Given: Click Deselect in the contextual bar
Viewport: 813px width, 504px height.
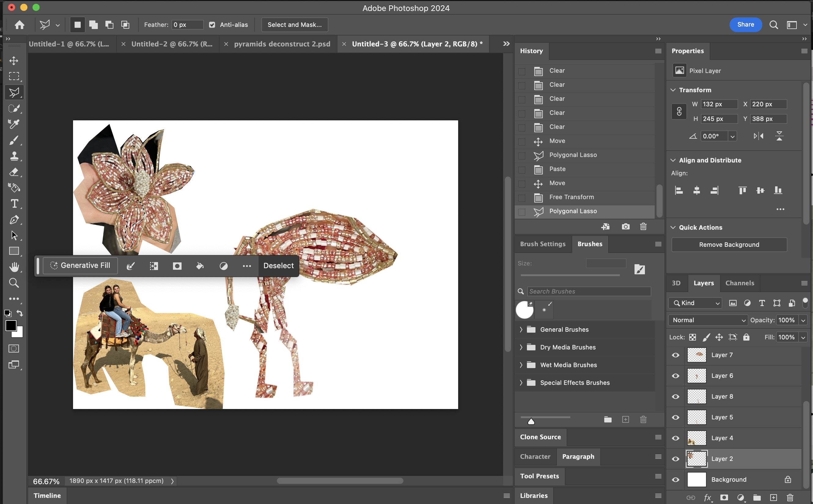Looking at the screenshot, I should coord(278,266).
